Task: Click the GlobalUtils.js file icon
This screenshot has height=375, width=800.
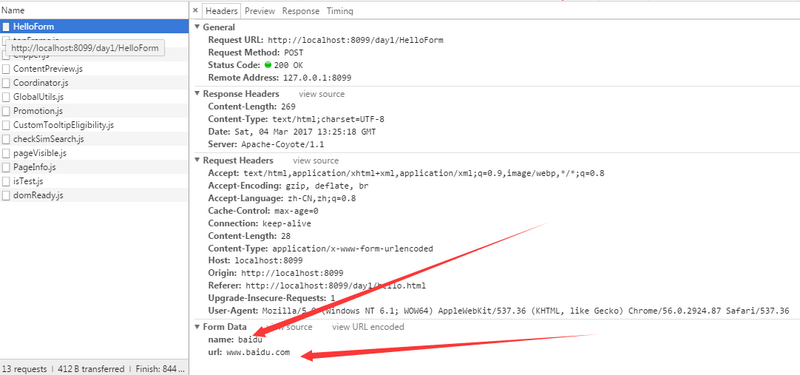Action: click(x=6, y=97)
